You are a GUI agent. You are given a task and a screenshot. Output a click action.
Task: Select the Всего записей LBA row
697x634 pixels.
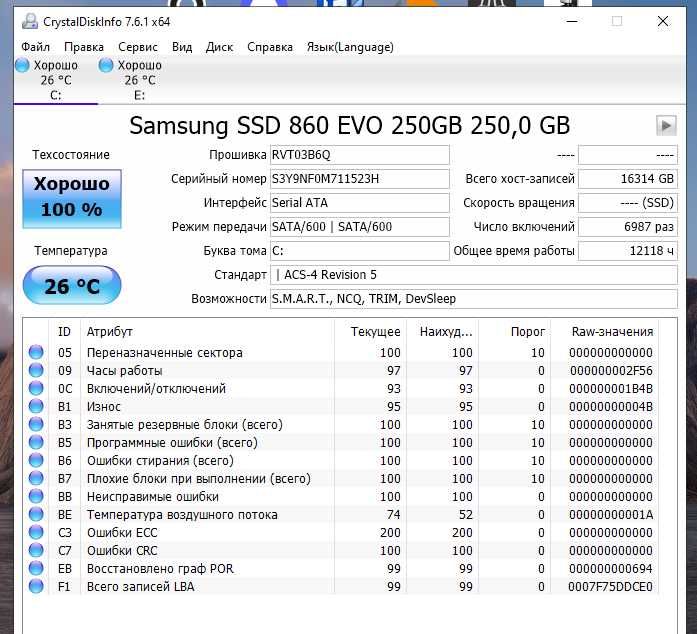(341, 586)
